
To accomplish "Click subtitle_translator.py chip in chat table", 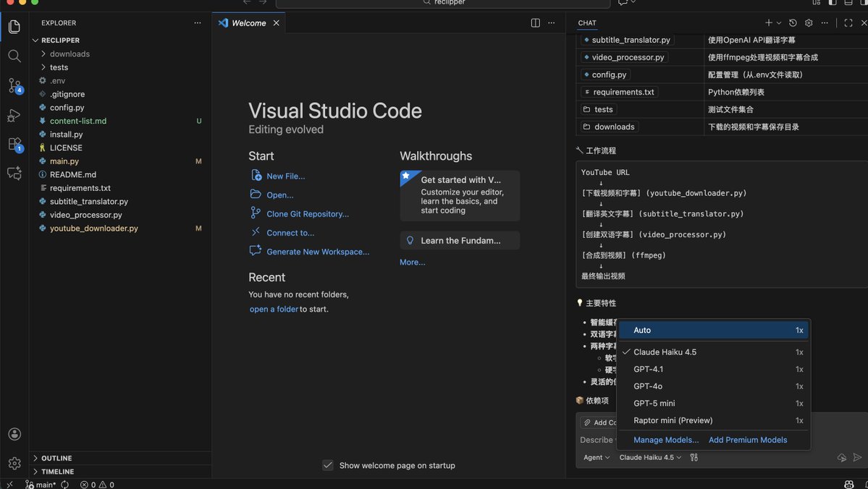I will pyautogui.click(x=627, y=40).
